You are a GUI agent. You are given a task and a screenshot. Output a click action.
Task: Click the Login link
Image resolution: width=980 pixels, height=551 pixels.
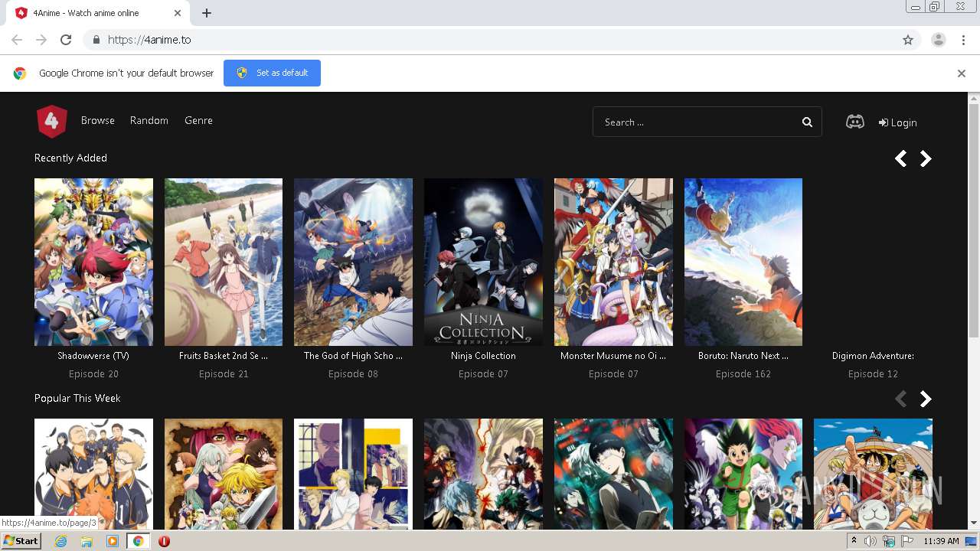pyautogui.click(x=898, y=122)
